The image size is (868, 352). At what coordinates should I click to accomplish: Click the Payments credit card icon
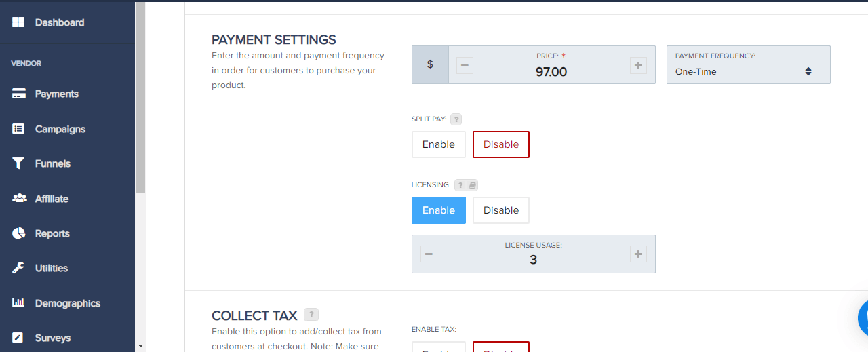pos(19,94)
